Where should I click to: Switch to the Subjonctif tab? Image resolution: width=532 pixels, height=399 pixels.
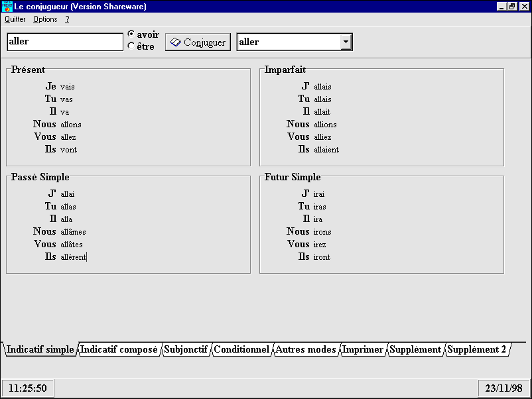pos(186,349)
